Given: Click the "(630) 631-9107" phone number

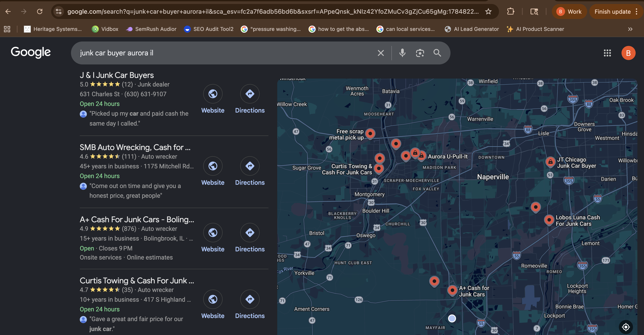Looking at the screenshot, I should coord(145,94).
